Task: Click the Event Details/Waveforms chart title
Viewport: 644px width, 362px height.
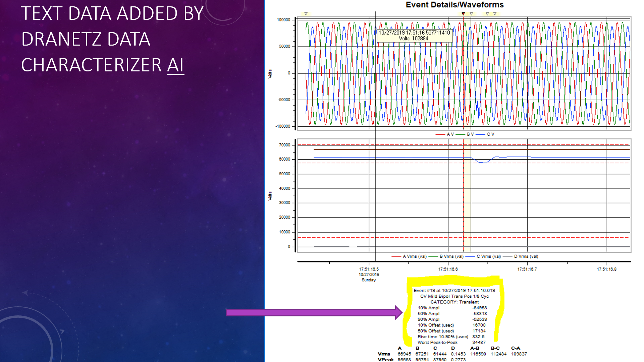Action: pyautogui.click(x=454, y=5)
